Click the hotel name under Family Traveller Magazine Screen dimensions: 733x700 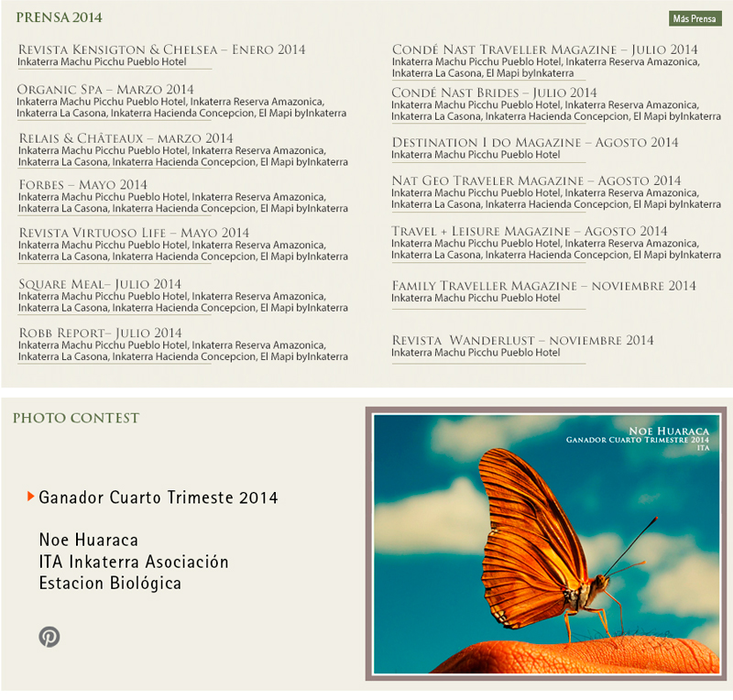[476, 298]
